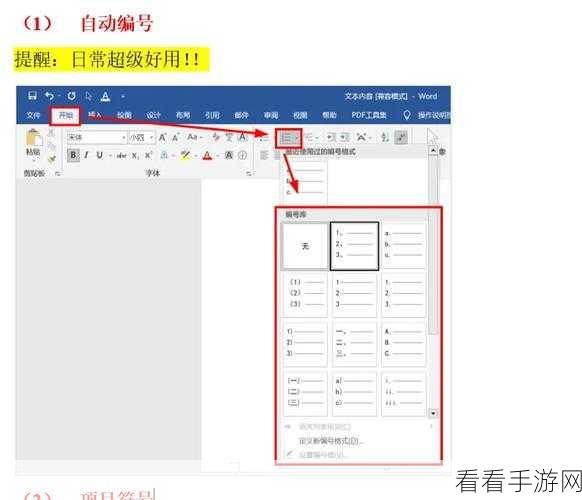This screenshot has width=582, height=500.
Task: Toggle strikethrough abc formatting
Action: tap(121, 156)
